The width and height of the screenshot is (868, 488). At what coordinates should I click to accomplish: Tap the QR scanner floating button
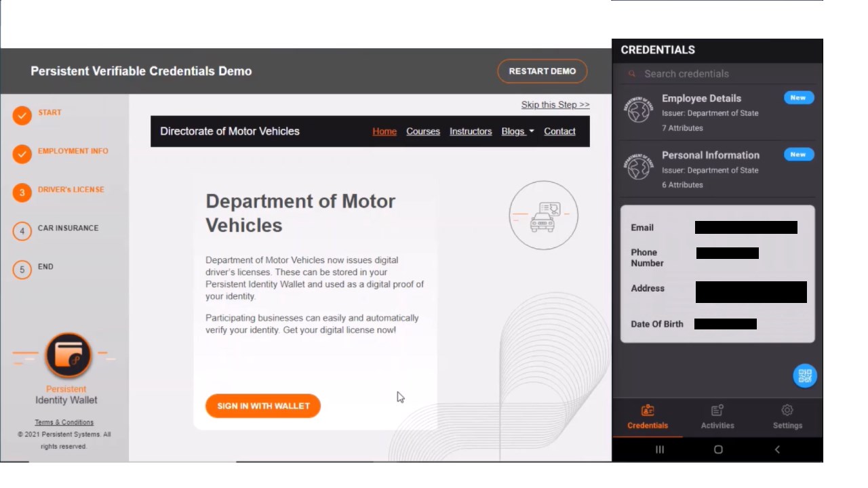pos(805,375)
